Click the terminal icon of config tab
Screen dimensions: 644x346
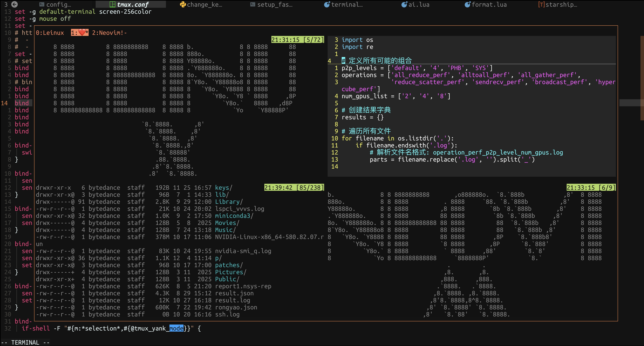point(42,5)
